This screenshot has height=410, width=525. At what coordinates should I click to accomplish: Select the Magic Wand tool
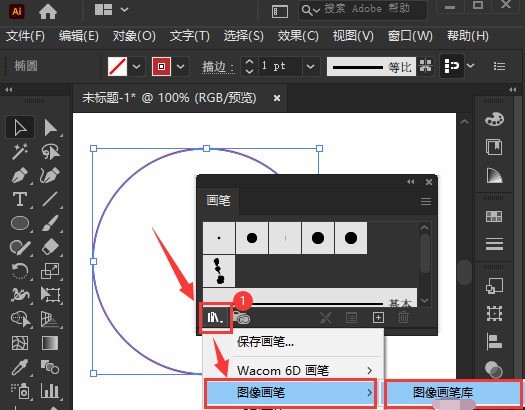coord(20,152)
